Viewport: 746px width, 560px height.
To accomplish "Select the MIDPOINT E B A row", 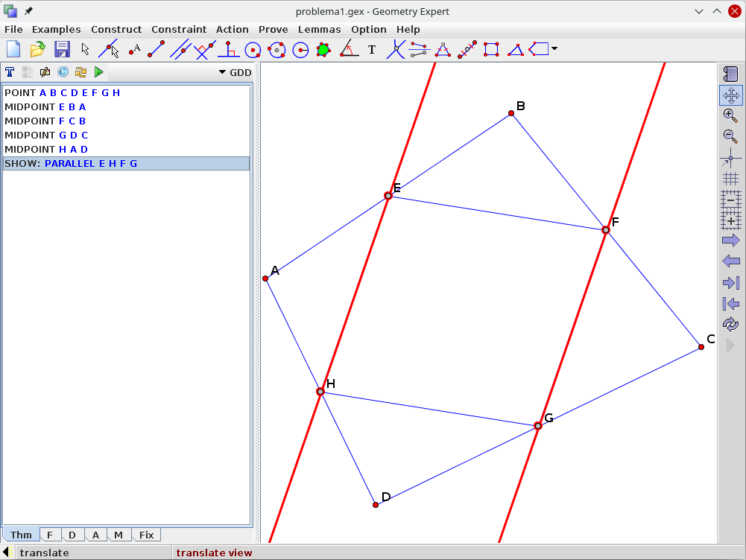I will [126, 107].
